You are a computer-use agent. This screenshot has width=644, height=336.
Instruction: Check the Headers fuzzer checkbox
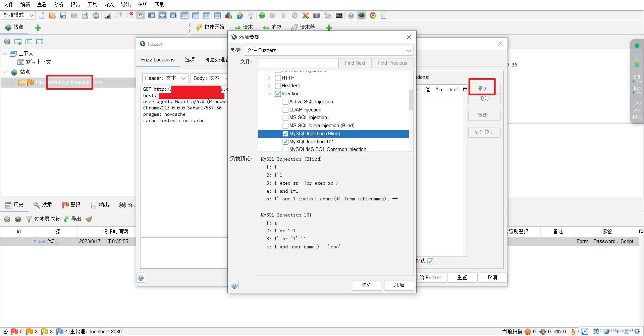pyautogui.click(x=278, y=86)
